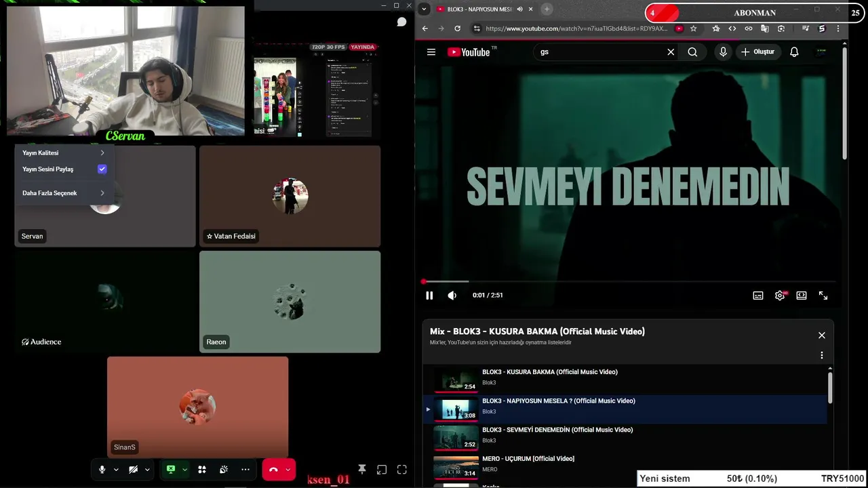Go back in the browser
The height and width of the screenshot is (488, 868).
click(x=425, y=28)
